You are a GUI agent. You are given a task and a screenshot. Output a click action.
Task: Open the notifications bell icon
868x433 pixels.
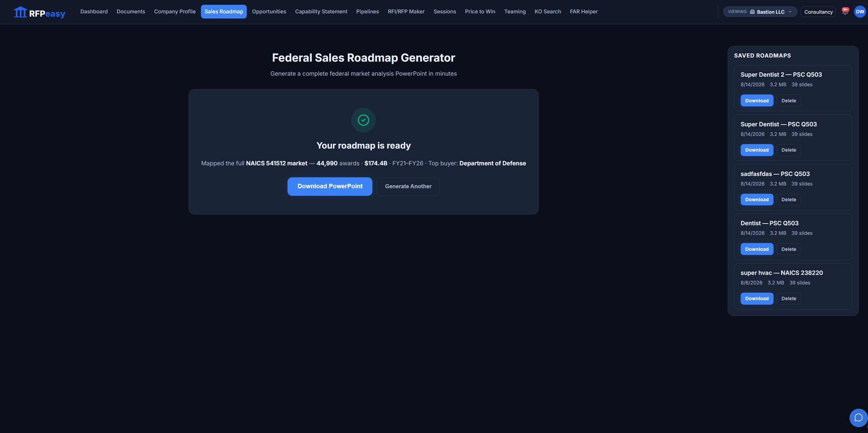pyautogui.click(x=845, y=12)
